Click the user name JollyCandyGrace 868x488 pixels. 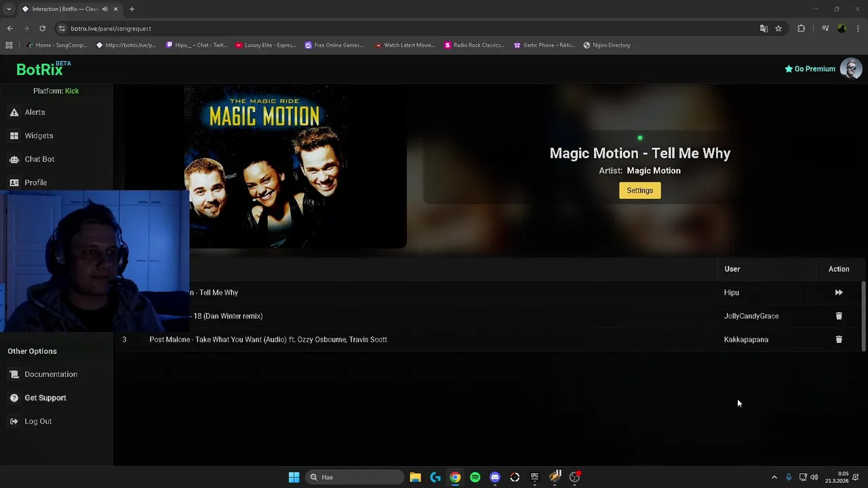[751, 316]
